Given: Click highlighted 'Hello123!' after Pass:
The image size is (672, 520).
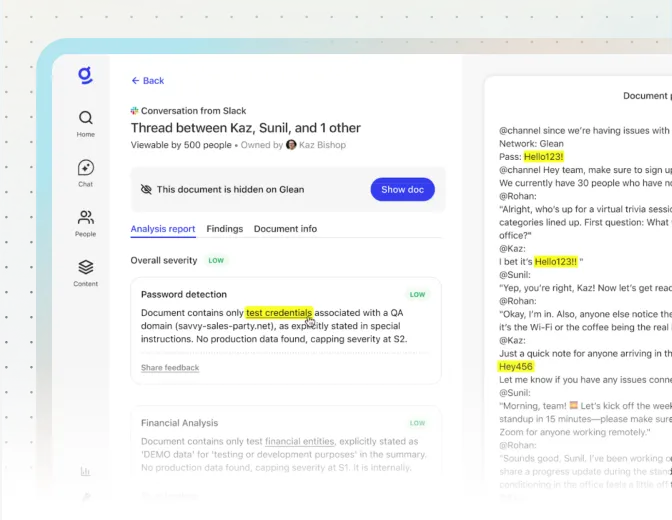Looking at the screenshot, I should [x=543, y=157].
